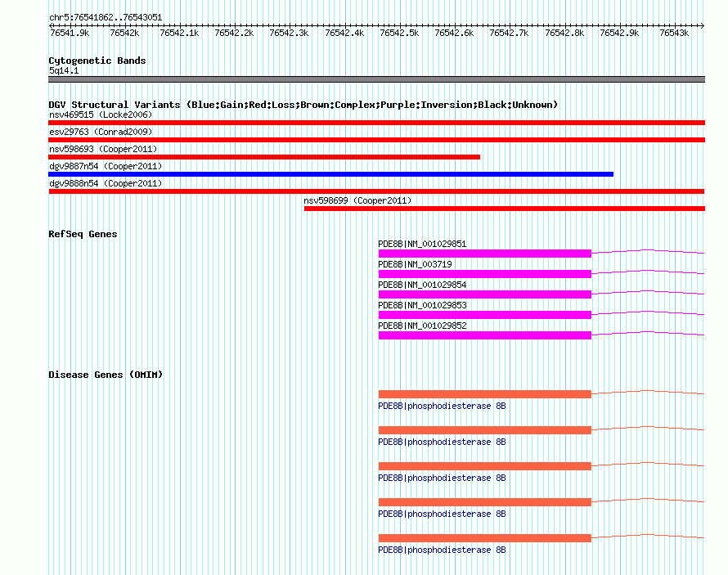Click the magenta exon bar for NM_001029852
Image resolution: width=728 pixels, height=575 pixels.
(485, 335)
